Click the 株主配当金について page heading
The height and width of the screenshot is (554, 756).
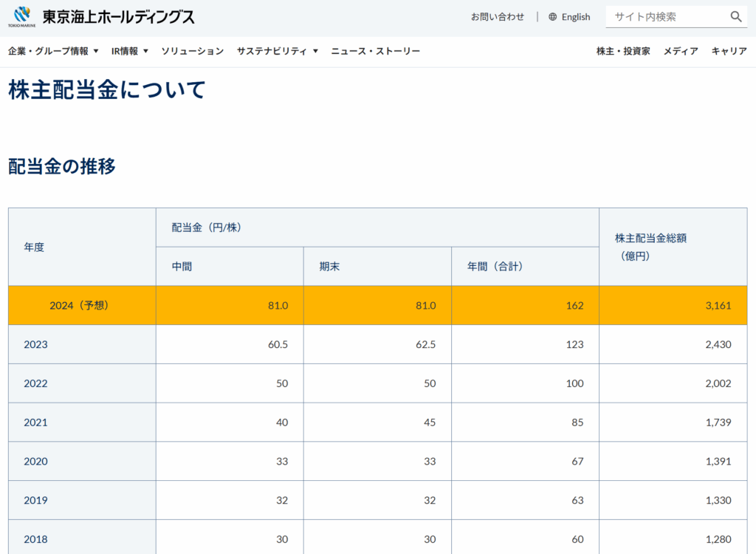107,90
